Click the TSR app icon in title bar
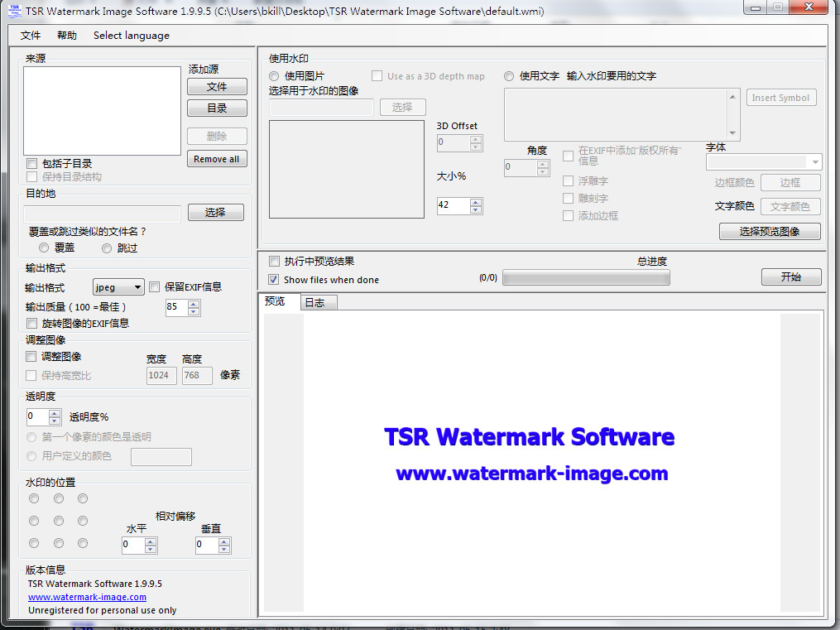 coord(14,11)
